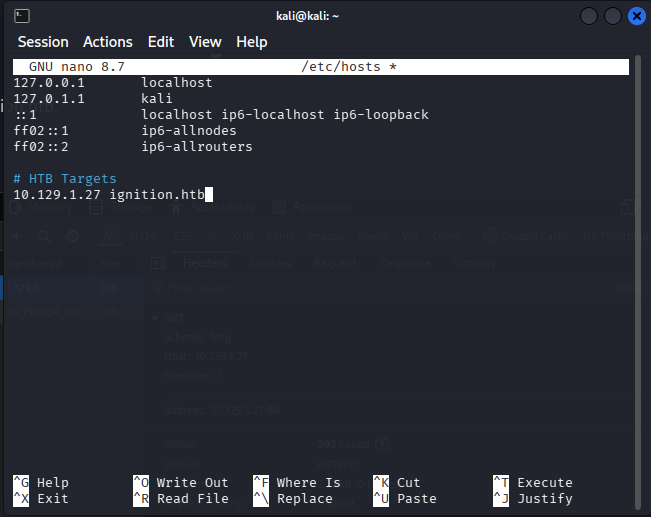The height and width of the screenshot is (517, 651).
Task: Minimize the terminal window
Action: click(590, 15)
